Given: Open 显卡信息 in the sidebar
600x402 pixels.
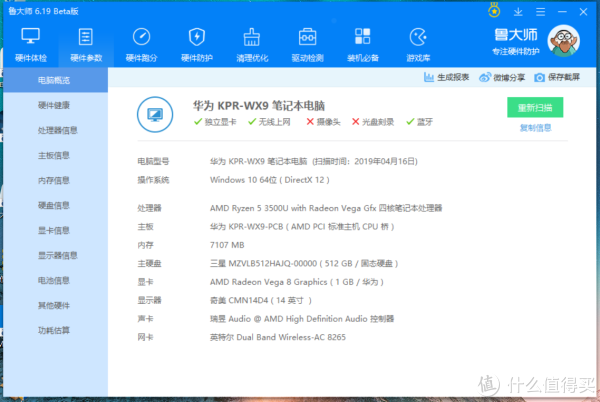Looking at the screenshot, I should pos(55,230).
